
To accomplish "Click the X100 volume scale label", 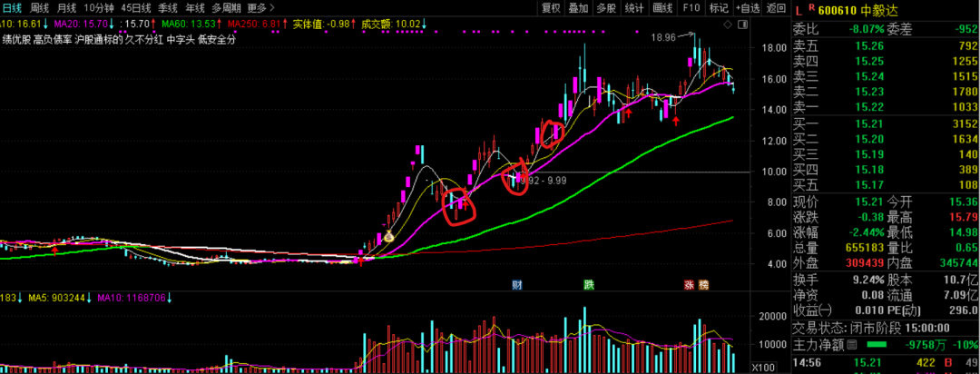I will (x=764, y=367).
